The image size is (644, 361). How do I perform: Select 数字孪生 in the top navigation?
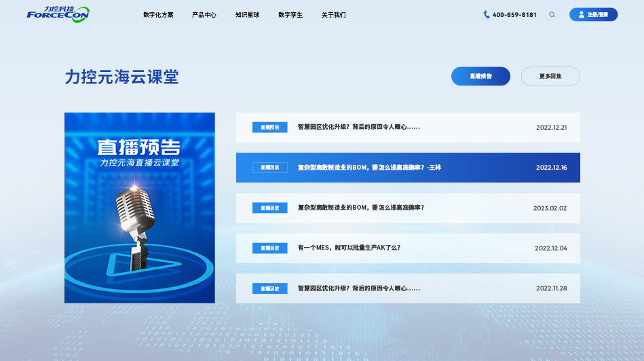click(290, 15)
